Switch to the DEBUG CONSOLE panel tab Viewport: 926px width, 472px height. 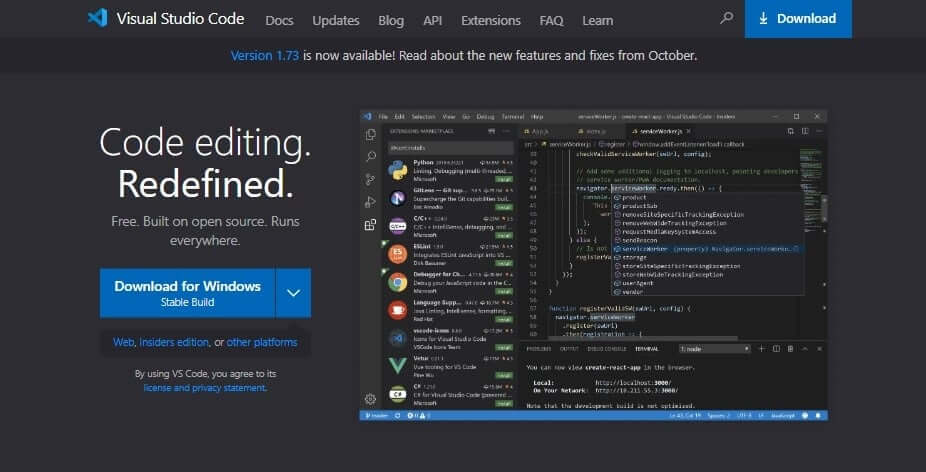[x=607, y=349]
